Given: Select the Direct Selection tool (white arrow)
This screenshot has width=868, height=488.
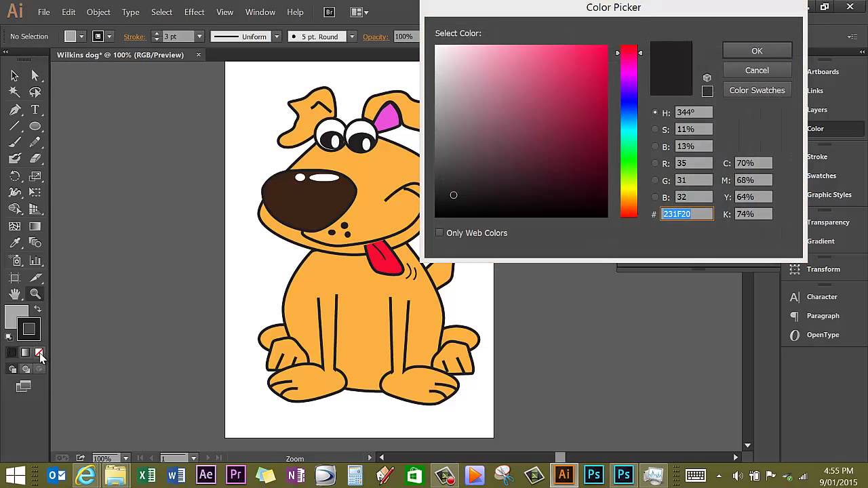Looking at the screenshot, I should click(x=35, y=76).
